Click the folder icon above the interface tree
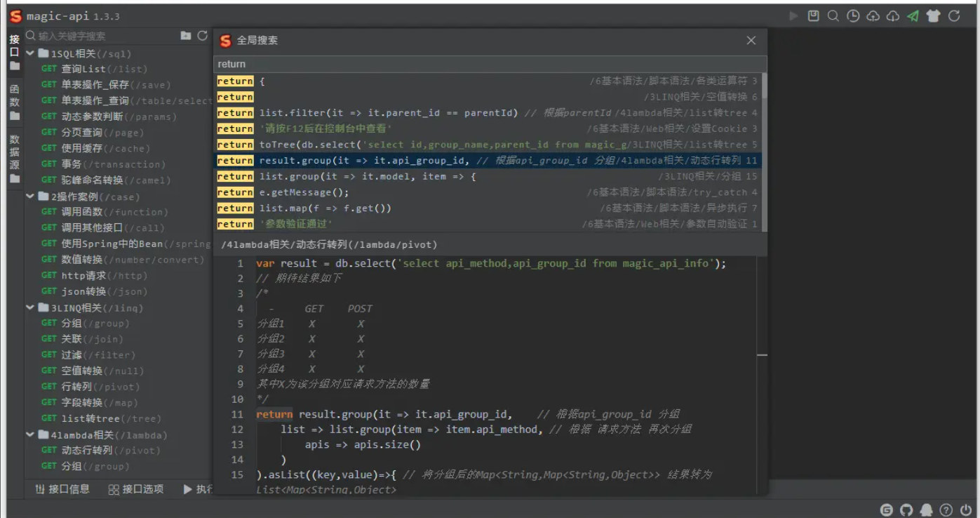 tap(185, 34)
